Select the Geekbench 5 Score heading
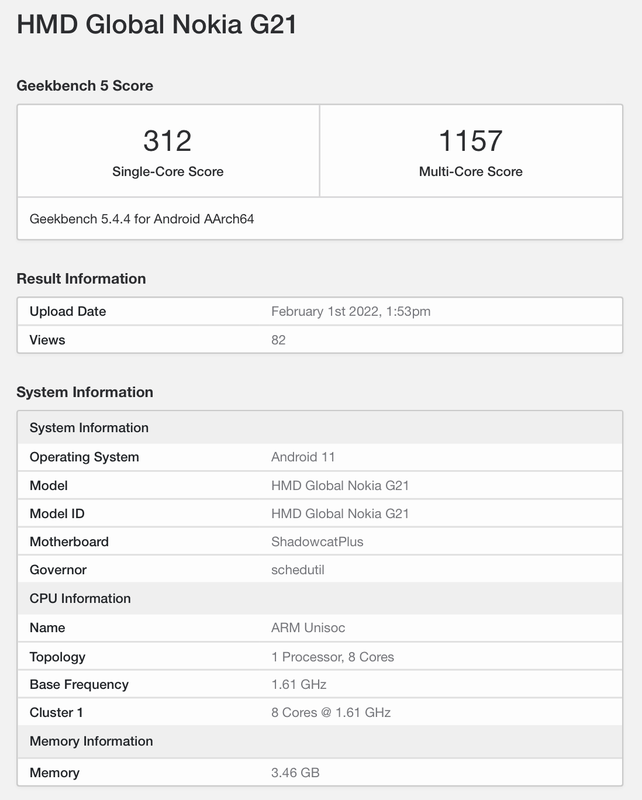This screenshot has width=642, height=800. coord(85,86)
